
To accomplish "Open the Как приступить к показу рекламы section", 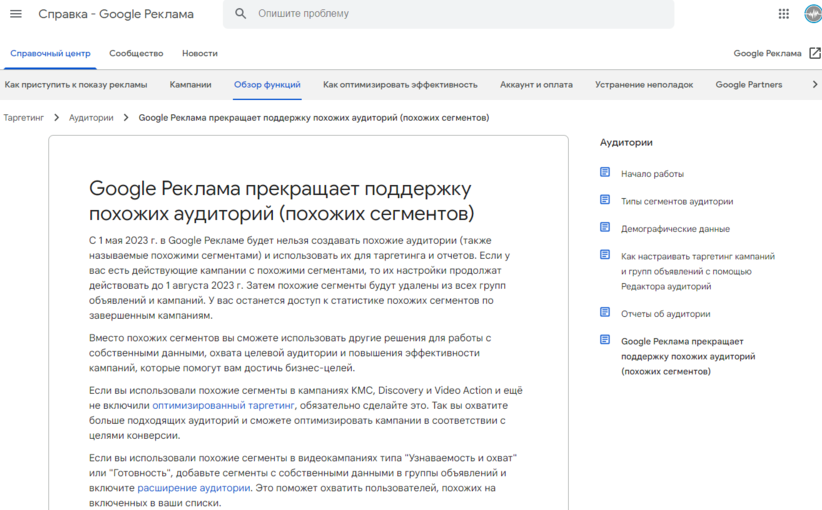I will point(76,84).
